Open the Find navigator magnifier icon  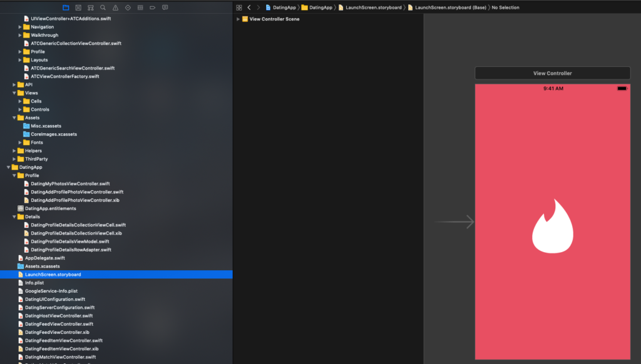pyautogui.click(x=103, y=8)
